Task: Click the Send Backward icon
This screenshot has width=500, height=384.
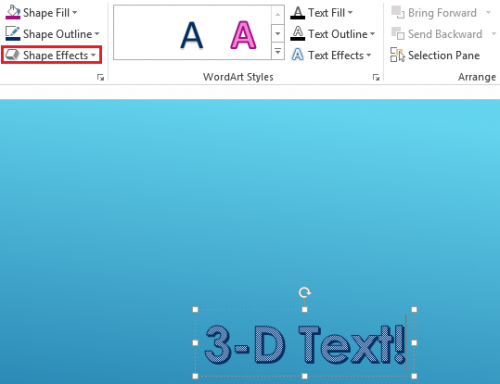Action: tap(398, 34)
